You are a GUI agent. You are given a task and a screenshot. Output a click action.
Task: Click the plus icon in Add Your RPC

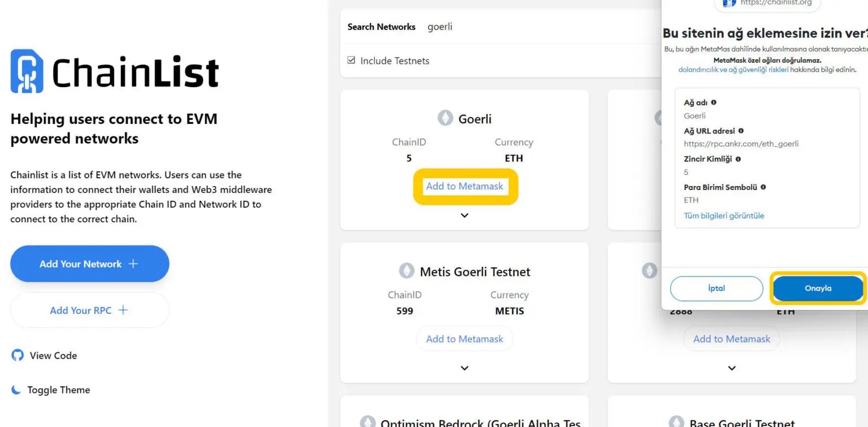[x=123, y=310]
